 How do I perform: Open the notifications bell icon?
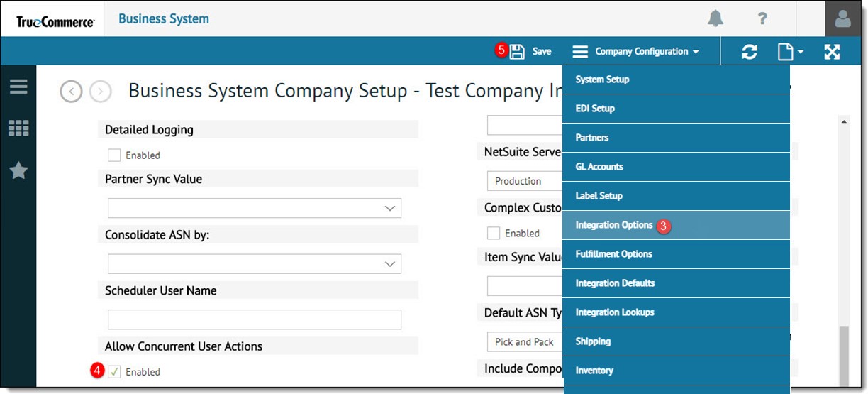click(716, 18)
